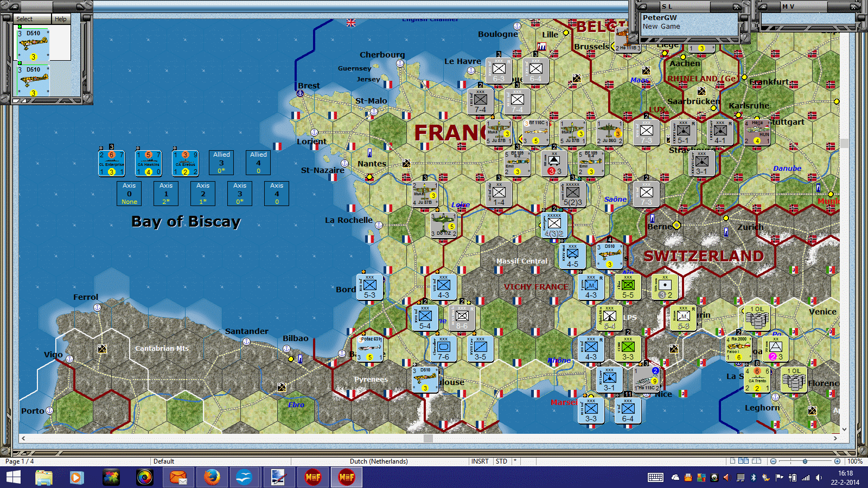Image resolution: width=868 pixels, height=488 pixels.
Task: Open the Help menu in unit panel
Action: click(61, 19)
